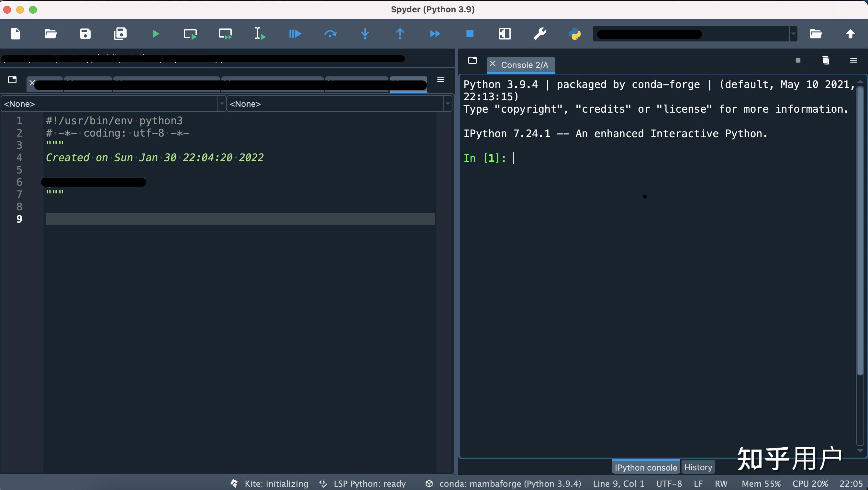The height and width of the screenshot is (490, 868).
Task: Open the IPython console options menu
Action: click(853, 60)
